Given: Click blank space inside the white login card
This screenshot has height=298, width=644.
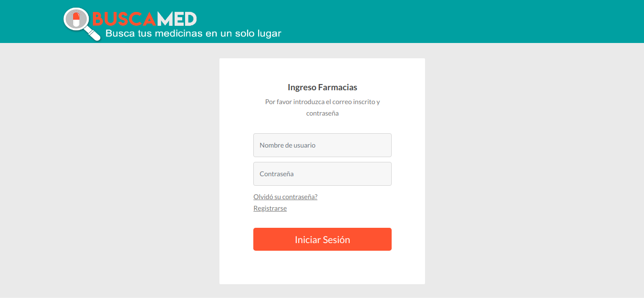Looking at the screenshot, I should point(322,267).
